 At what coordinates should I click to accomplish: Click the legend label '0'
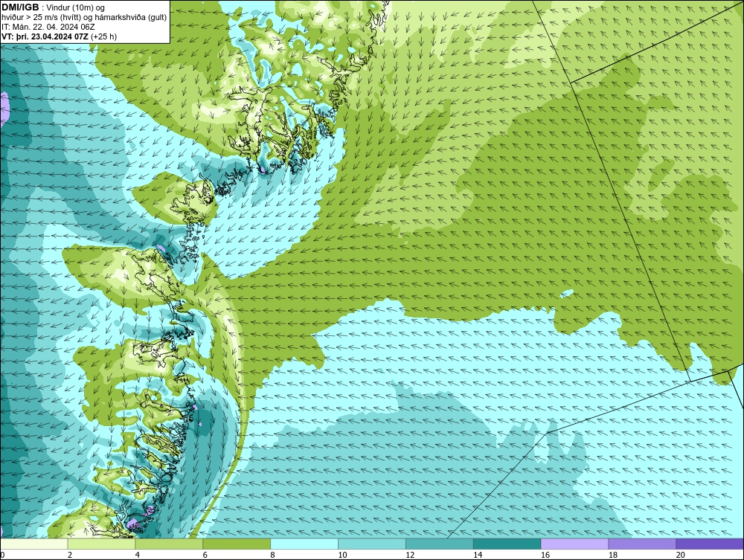2,555
